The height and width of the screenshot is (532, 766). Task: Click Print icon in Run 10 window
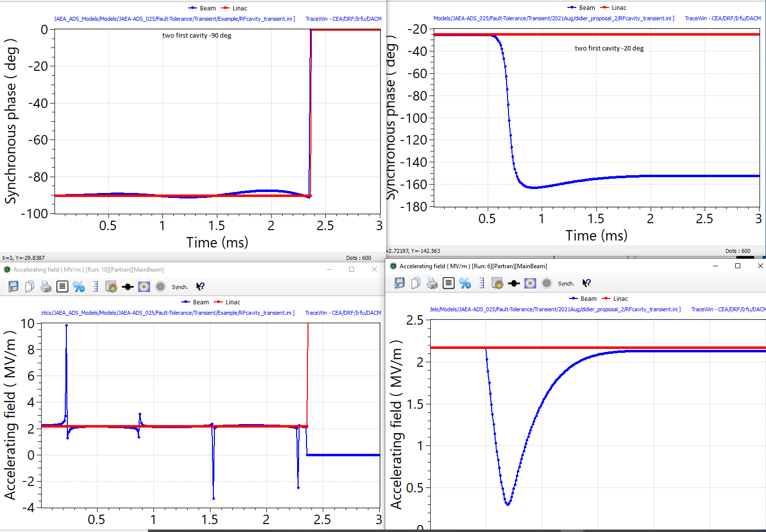46,287
